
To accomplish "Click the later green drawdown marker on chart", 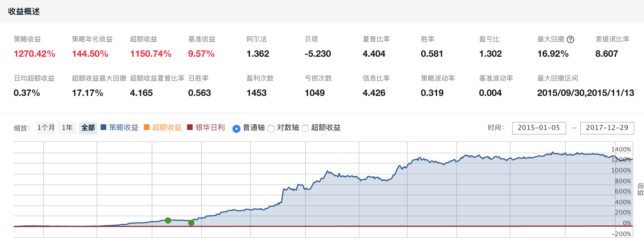I will click(191, 223).
